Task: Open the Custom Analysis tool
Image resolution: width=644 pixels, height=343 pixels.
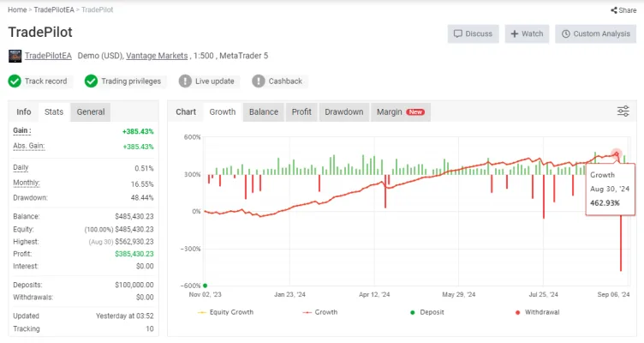Action: [x=595, y=33]
